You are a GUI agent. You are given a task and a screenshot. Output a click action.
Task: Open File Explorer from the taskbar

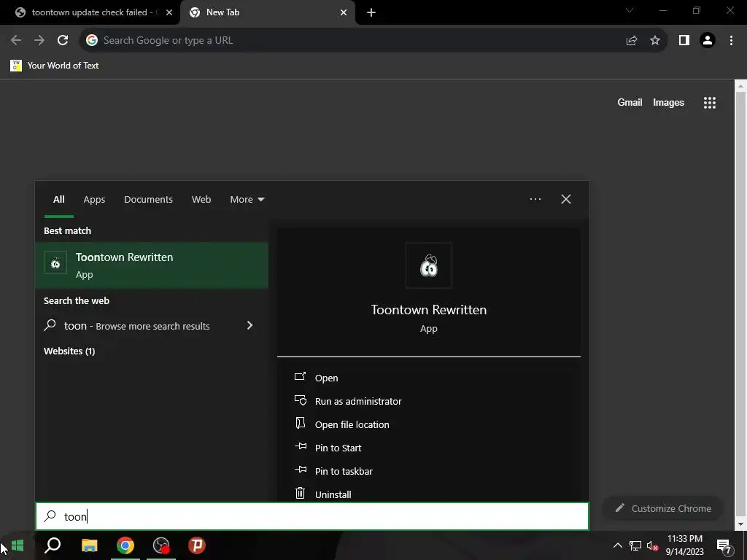(x=89, y=545)
